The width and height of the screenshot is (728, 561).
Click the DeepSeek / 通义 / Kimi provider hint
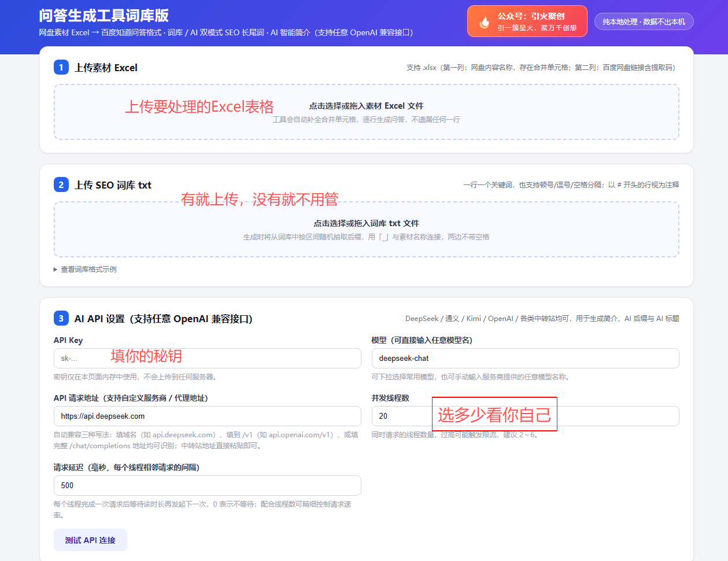tap(542, 319)
